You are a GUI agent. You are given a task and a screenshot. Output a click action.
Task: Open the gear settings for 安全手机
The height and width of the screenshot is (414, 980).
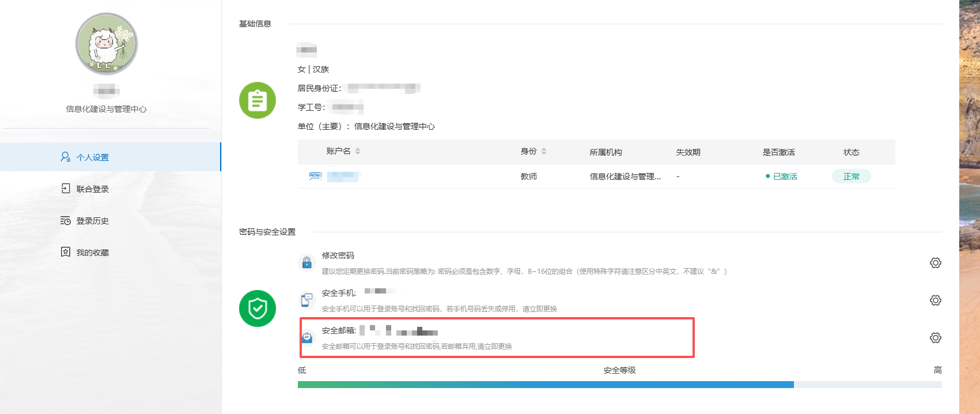pyautogui.click(x=936, y=300)
